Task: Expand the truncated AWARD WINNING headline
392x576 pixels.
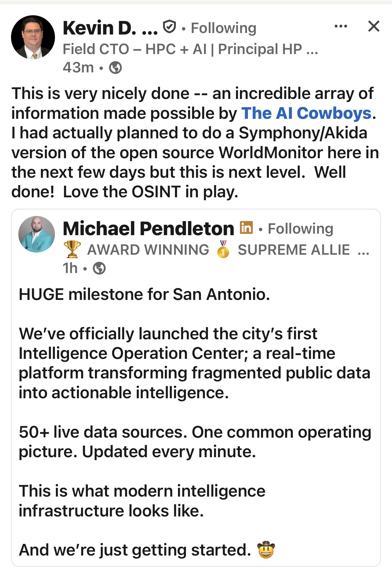Action: click(363, 250)
